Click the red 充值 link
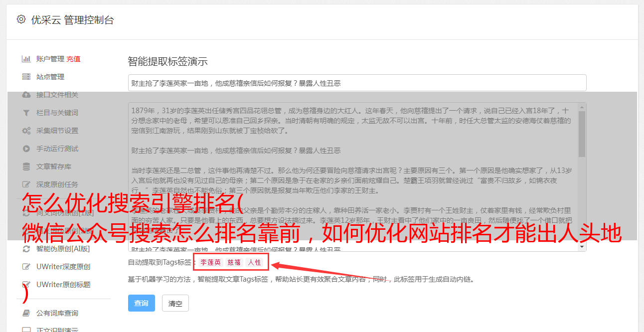 (x=73, y=59)
